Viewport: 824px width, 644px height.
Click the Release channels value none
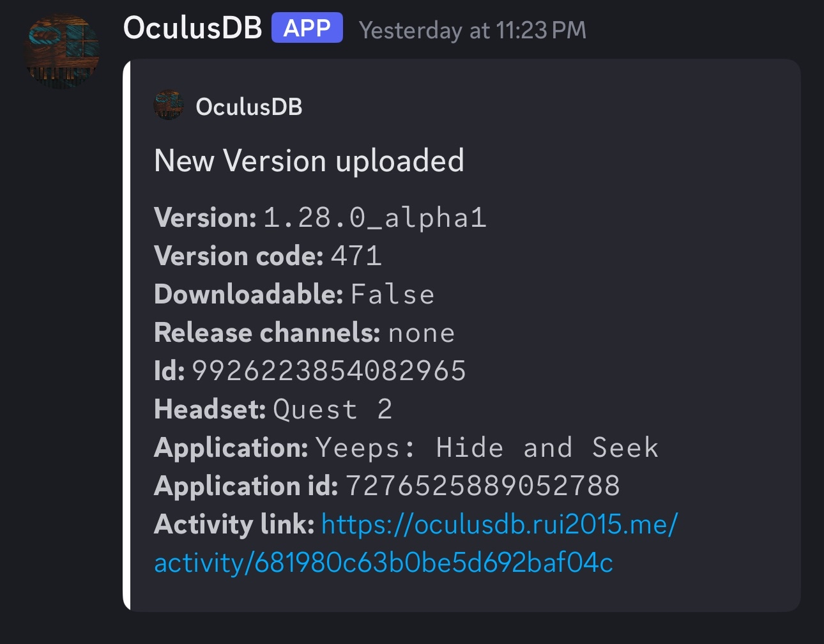point(422,333)
